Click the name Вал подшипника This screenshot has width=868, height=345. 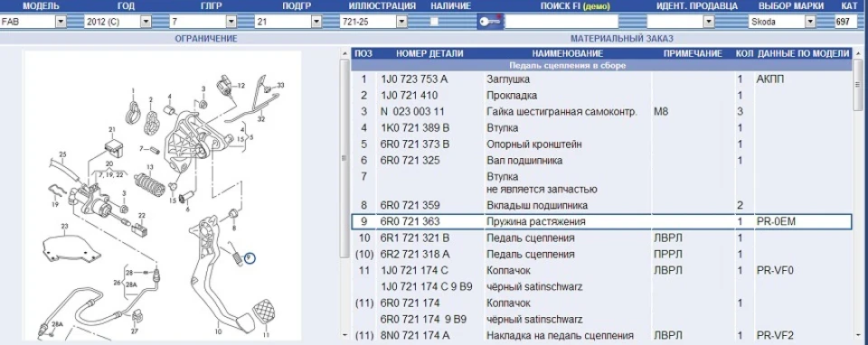(x=524, y=161)
